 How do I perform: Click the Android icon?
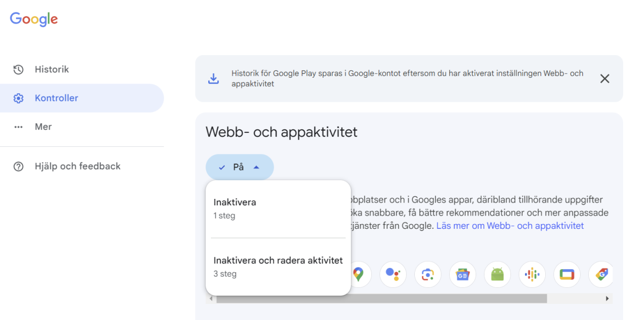coord(497,274)
